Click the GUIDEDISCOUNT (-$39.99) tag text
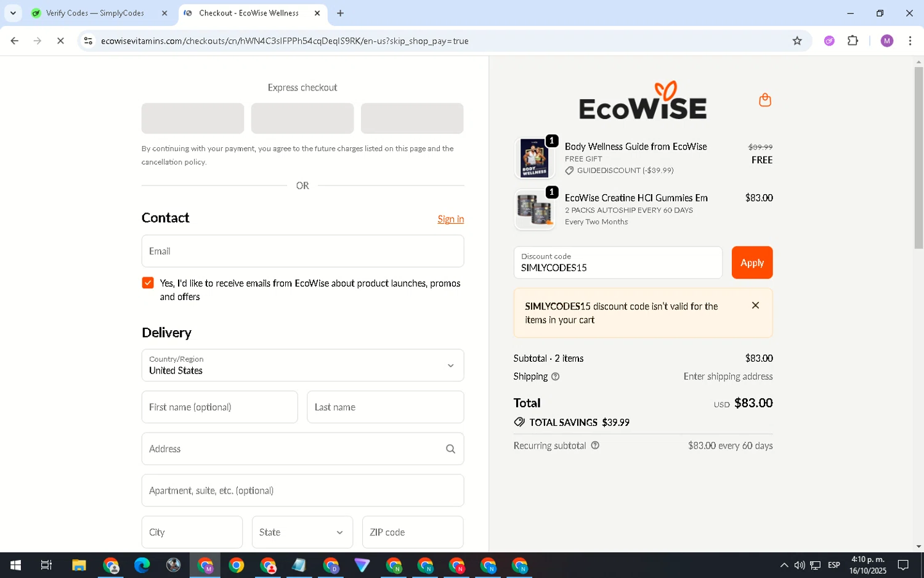This screenshot has width=924, height=578. point(625,171)
